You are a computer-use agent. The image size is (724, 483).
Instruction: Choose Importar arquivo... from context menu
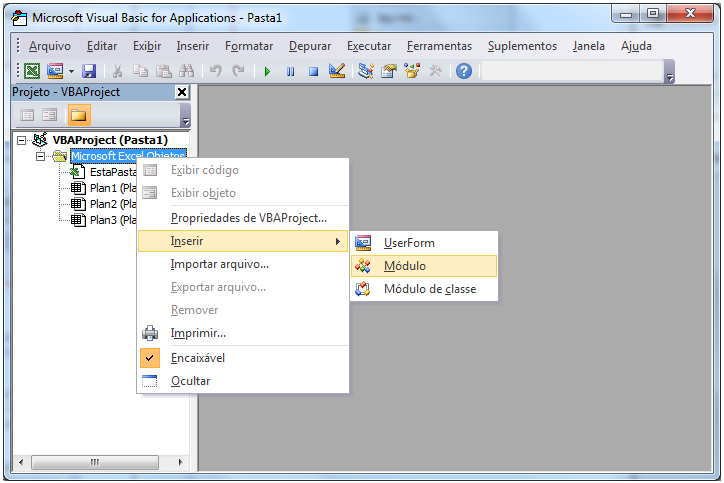[219, 264]
